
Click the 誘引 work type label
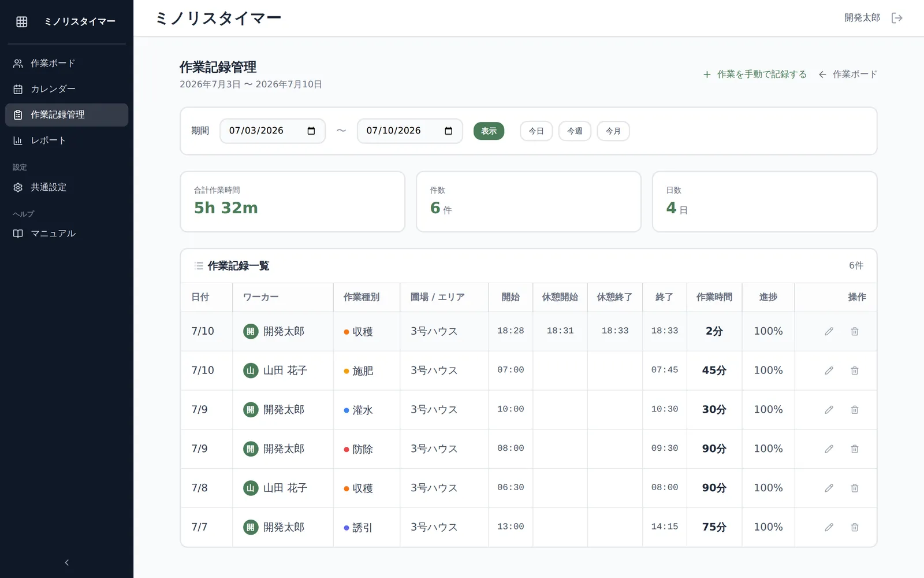(363, 528)
